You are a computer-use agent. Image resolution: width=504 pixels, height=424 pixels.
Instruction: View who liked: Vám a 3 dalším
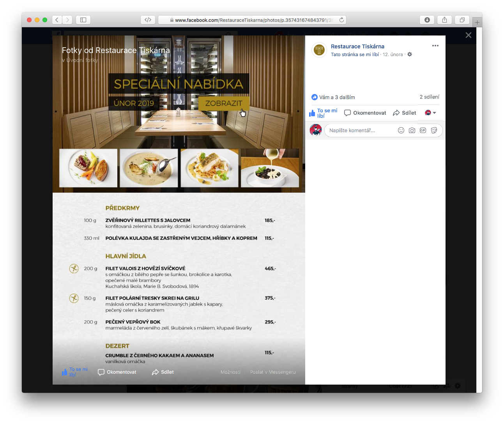337,97
